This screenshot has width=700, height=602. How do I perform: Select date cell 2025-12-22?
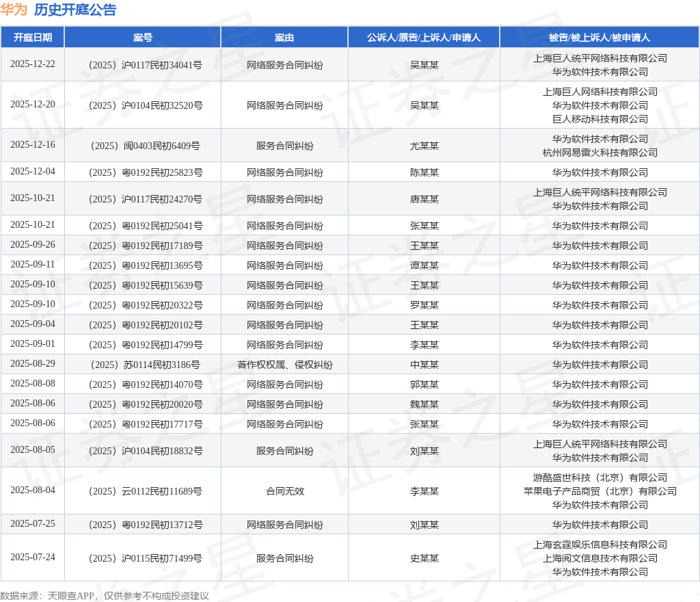pos(33,64)
